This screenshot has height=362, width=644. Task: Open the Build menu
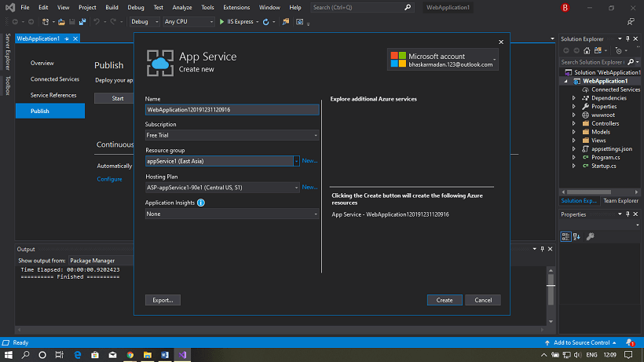(112, 7)
